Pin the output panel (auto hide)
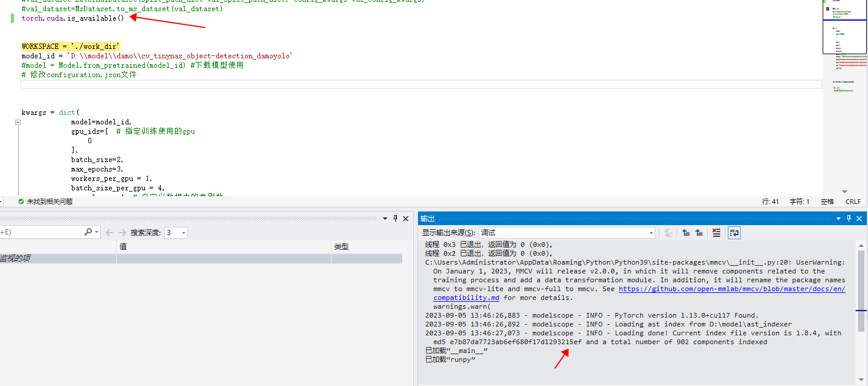The width and height of the screenshot is (868, 386). tap(849, 219)
